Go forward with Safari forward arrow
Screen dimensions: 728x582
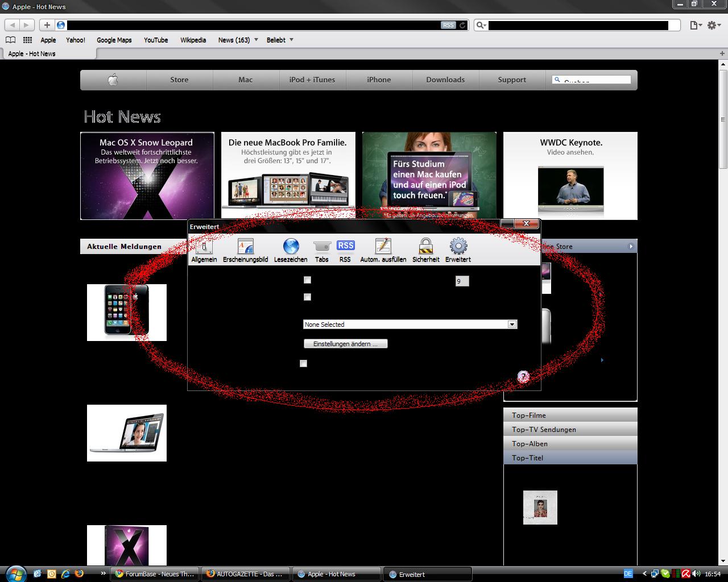[x=27, y=25]
